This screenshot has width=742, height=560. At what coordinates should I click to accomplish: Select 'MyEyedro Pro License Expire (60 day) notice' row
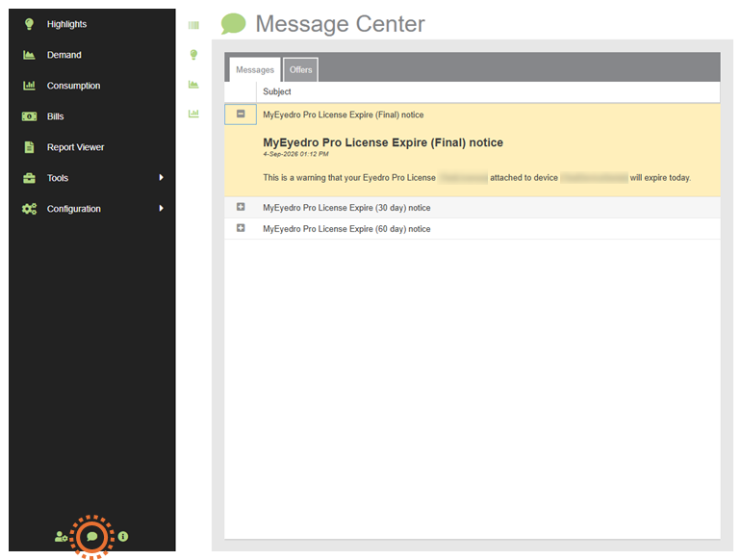pyautogui.click(x=473, y=229)
